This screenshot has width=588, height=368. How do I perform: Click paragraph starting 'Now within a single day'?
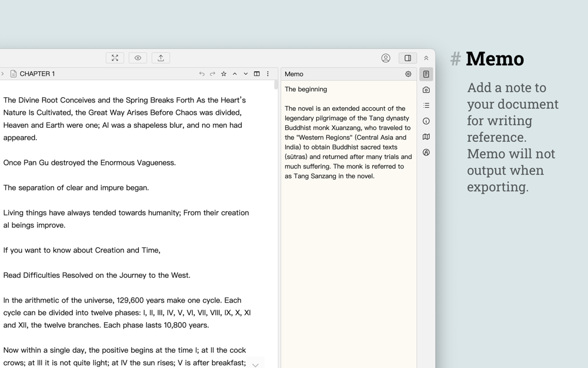[x=125, y=356]
